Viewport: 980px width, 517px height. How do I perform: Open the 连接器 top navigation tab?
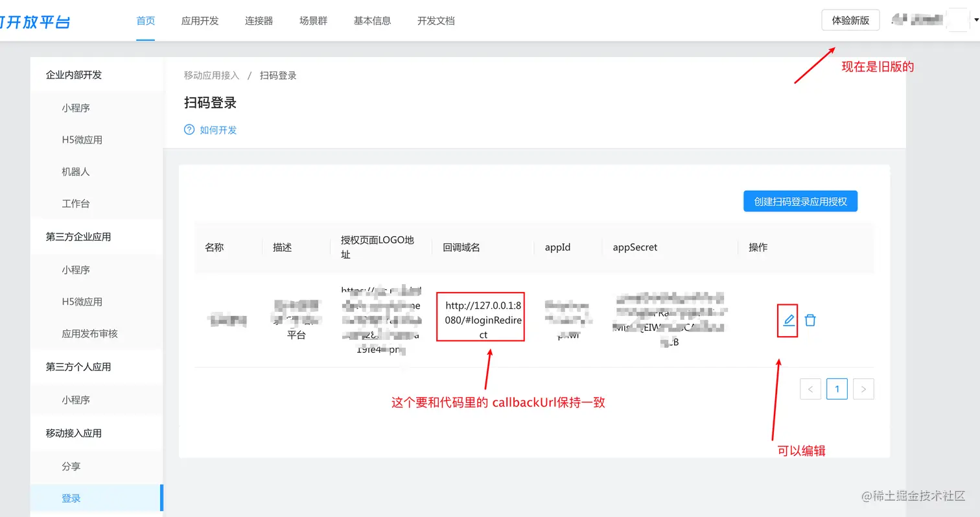pos(259,21)
